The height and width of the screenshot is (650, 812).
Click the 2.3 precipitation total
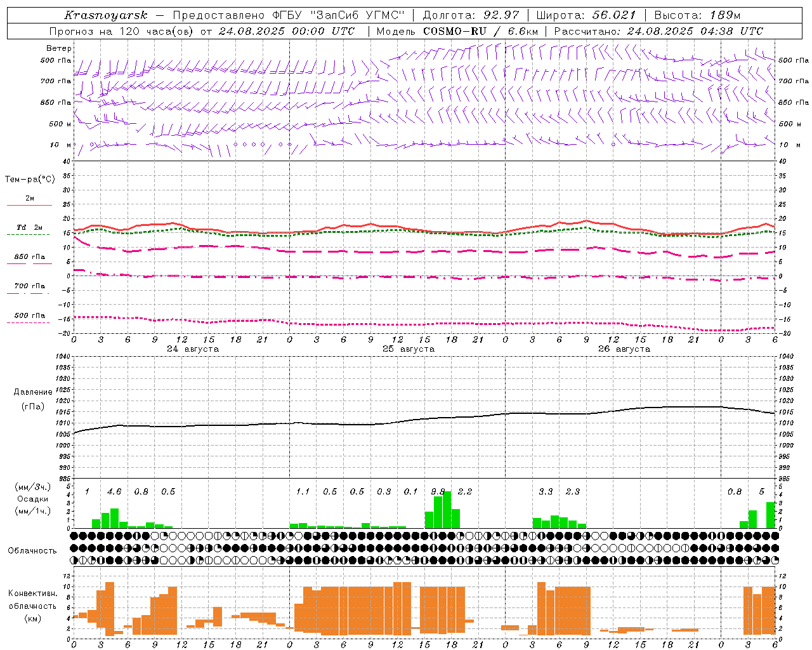tap(573, 492)
